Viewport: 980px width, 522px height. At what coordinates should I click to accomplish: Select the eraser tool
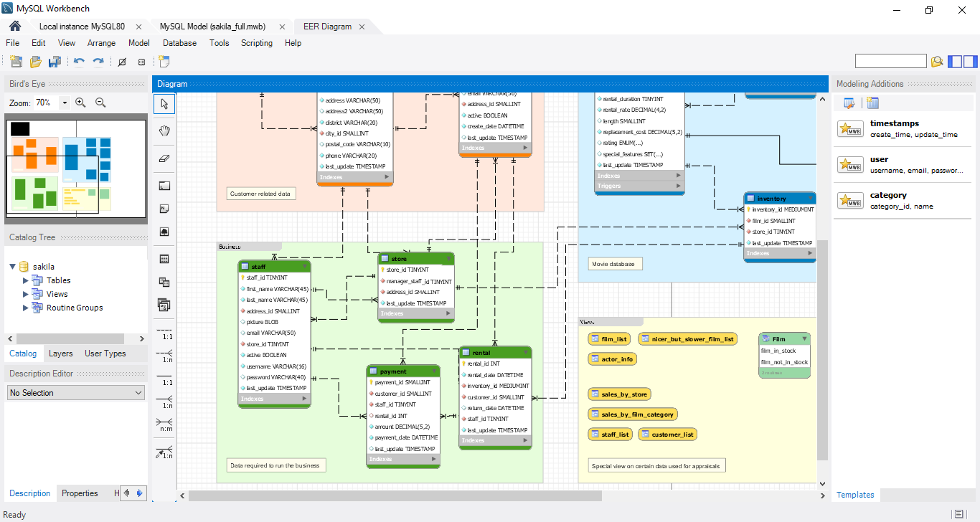[x=164, y=158]
